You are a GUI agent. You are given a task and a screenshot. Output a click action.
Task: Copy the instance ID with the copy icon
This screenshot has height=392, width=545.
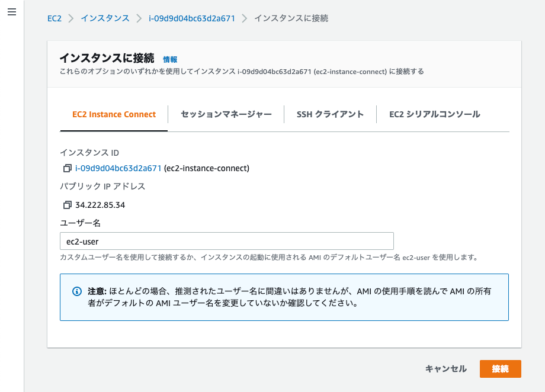point(67,168)
